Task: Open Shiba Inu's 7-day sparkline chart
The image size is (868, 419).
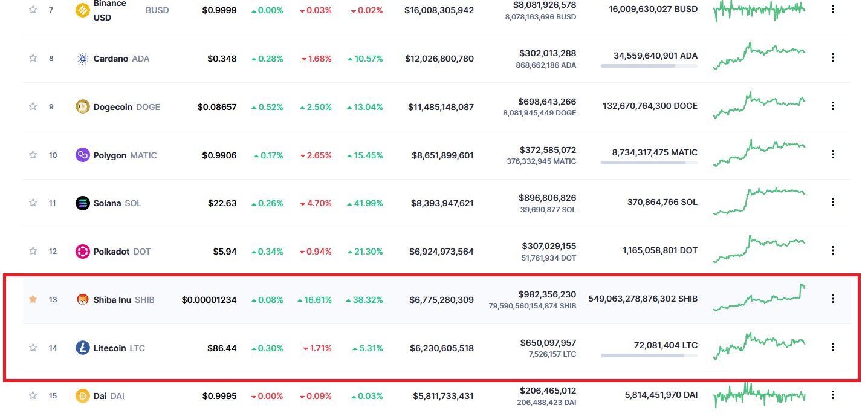Action: (759, 297)
